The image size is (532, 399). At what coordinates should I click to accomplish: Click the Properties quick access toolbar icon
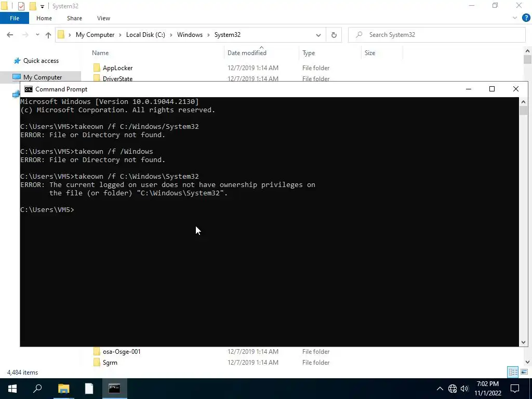point(21,6)
